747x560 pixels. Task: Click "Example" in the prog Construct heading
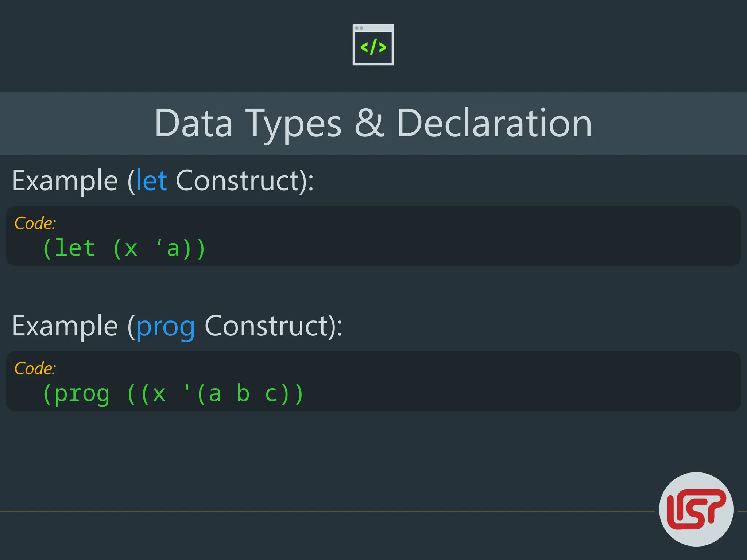click(x=65, y=326)
